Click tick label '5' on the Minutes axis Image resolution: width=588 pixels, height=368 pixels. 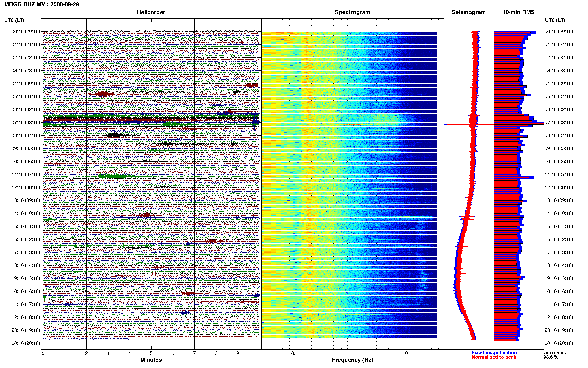tap(151, 353)
